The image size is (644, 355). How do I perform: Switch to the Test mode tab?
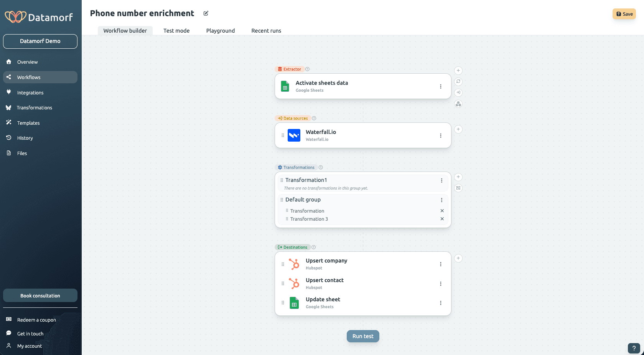pos(176,31)
